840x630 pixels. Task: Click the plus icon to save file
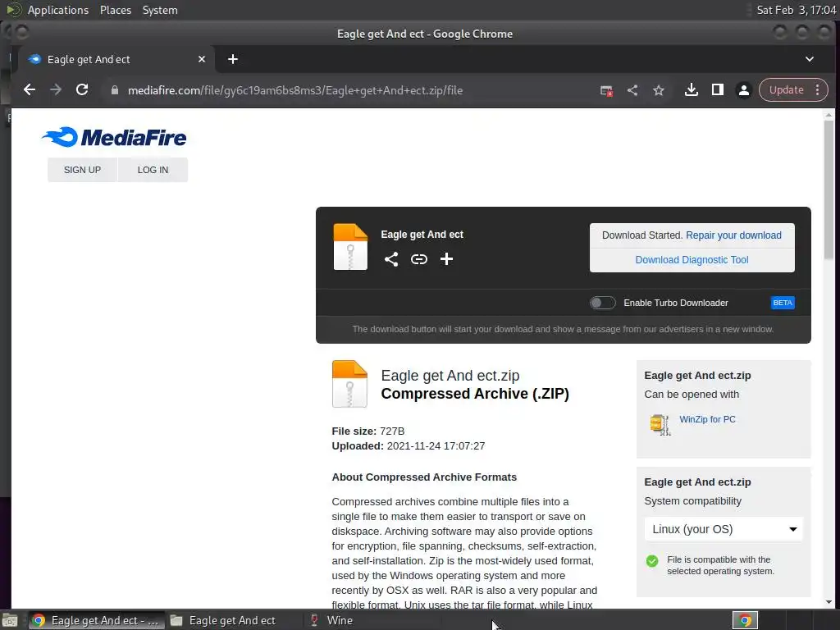(446, 259)
